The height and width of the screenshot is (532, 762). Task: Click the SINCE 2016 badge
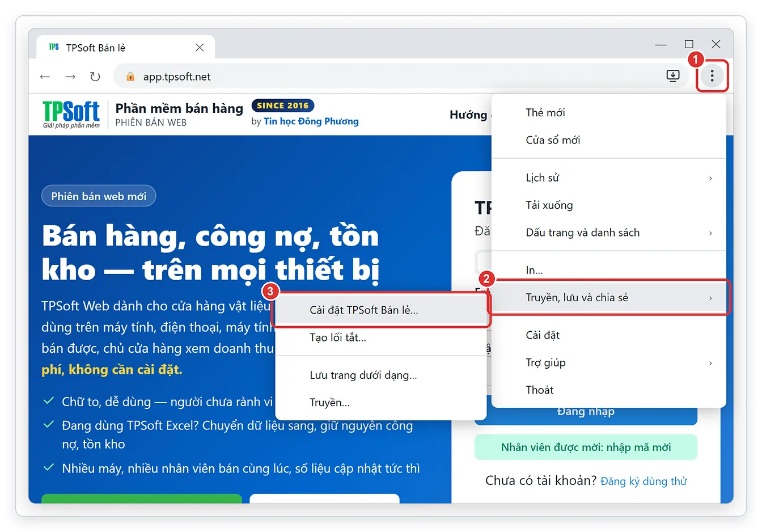[282, 105]
